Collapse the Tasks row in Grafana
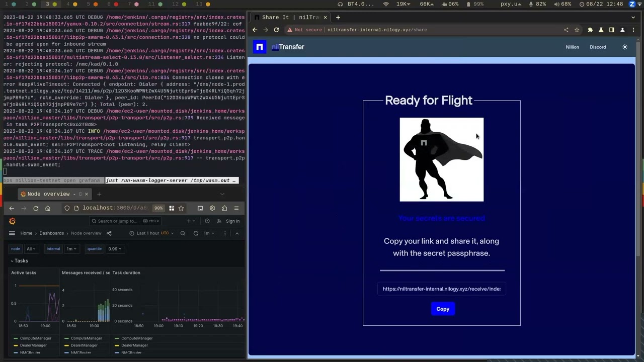644x362 pixels. (x=20, y=261)
